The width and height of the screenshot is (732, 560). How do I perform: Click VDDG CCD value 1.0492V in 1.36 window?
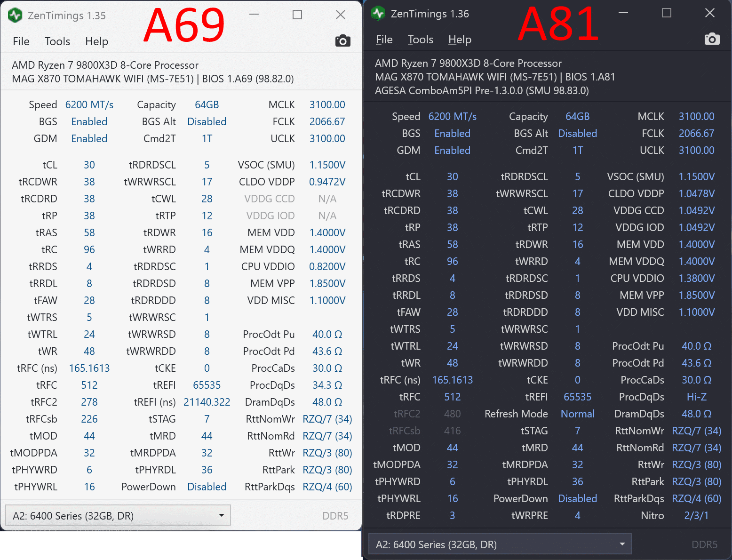tap(697, 210)
